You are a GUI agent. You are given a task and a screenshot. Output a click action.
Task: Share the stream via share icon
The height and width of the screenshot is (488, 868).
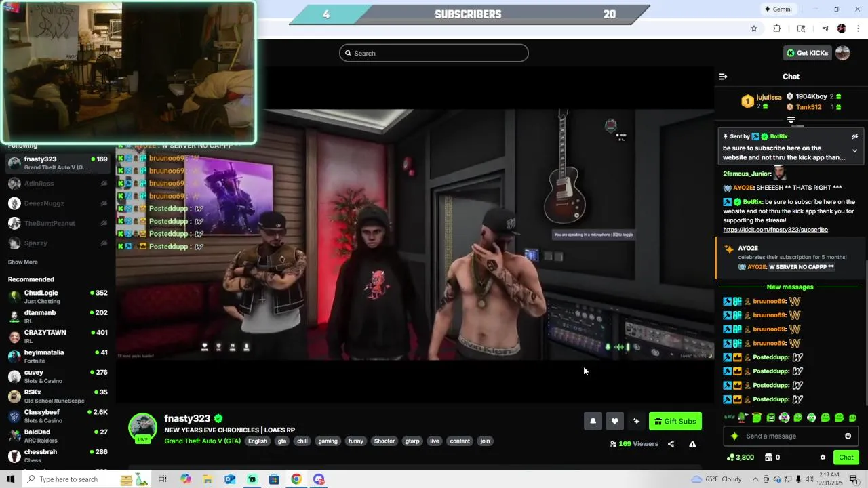(671, 444)
